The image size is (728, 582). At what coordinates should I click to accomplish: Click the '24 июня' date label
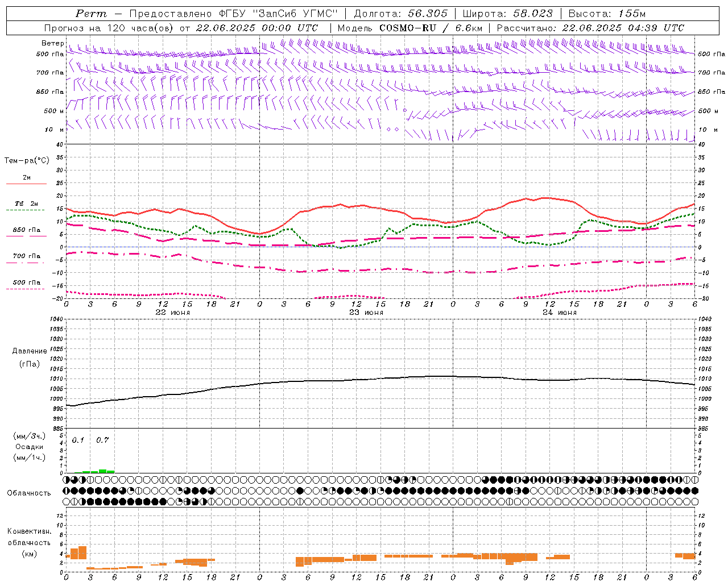[559, 313]
